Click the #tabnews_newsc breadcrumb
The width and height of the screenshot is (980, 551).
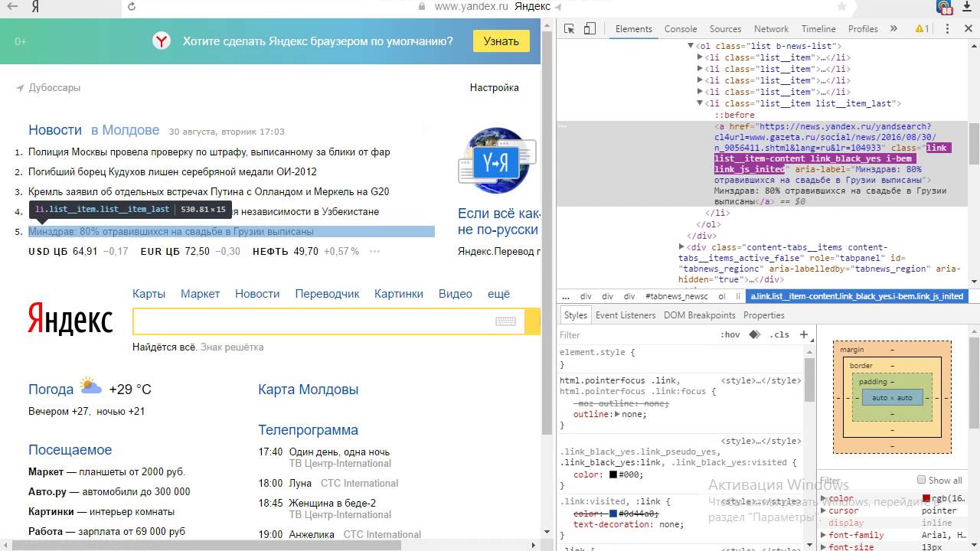coord(676,296)
